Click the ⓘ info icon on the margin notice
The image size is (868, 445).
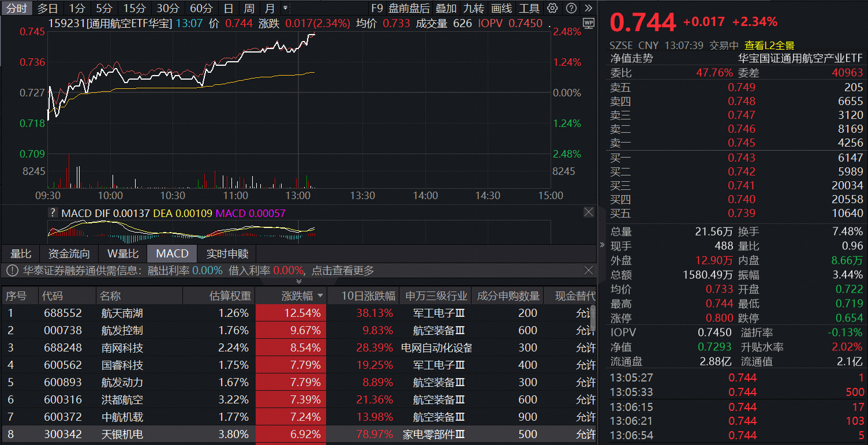[12, 270]
